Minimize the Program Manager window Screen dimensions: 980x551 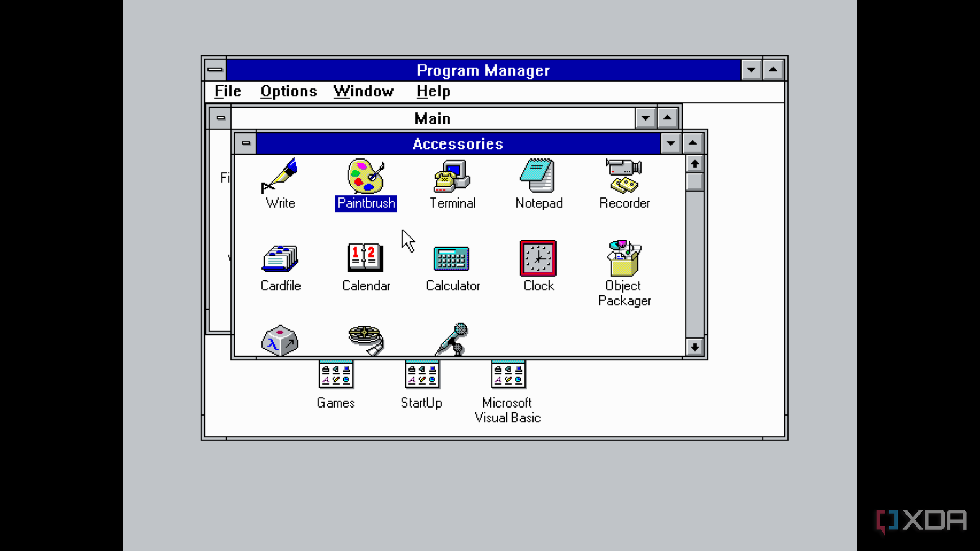[x=751, y=70]
